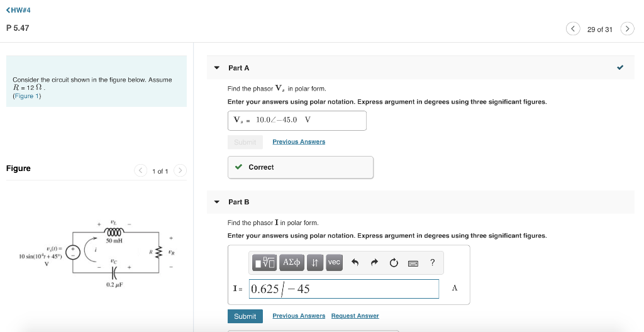Undo the last entry in answer box
Image resolution: width=644 pixels, height=332 pixels.
[x=355, y=263]
